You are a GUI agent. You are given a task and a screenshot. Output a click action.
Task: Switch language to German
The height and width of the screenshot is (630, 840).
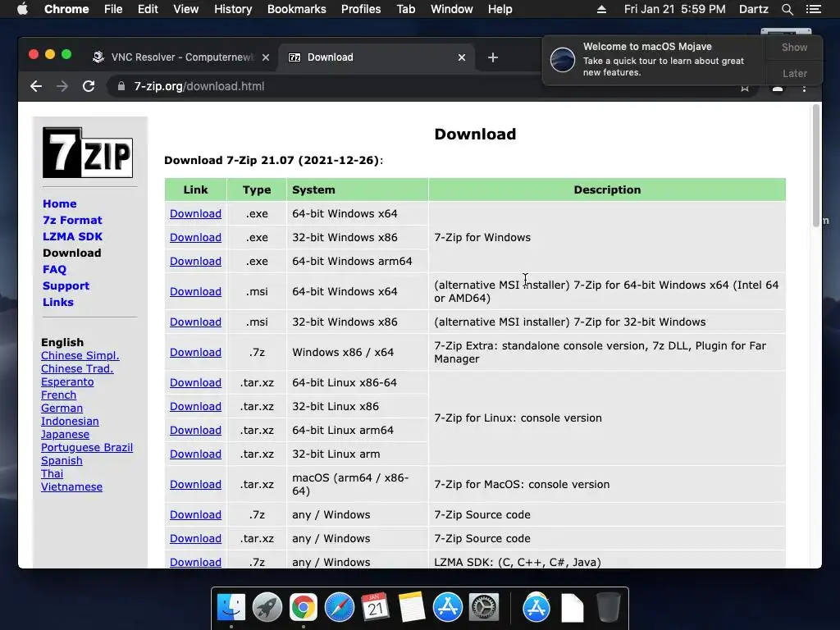62,409
